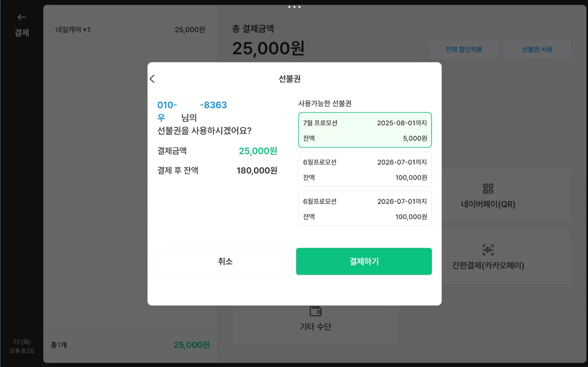Open 전체 할인적용 option

tap(463, 50)
